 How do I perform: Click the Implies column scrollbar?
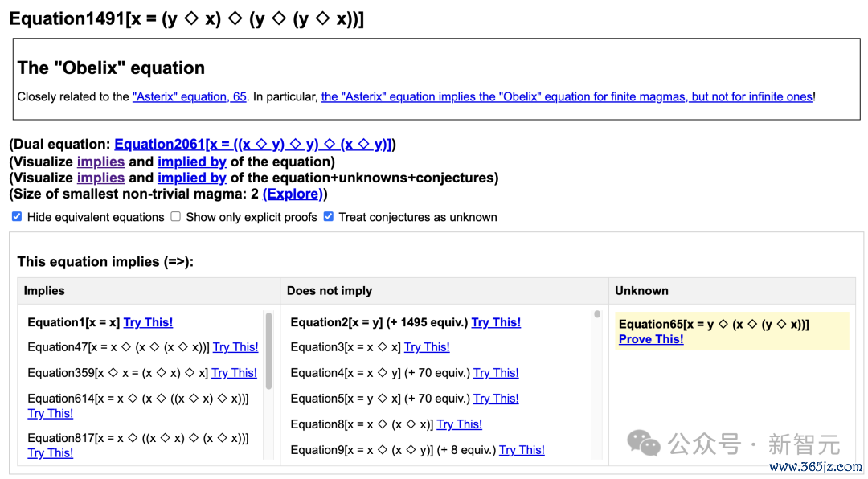pyautogui.click(x=269, y=351)
